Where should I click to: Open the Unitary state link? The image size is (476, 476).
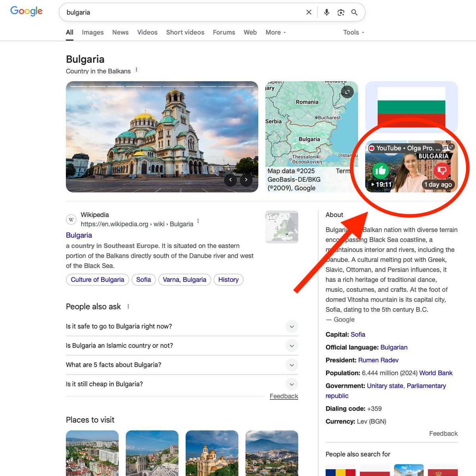click(x=385, y=386)
